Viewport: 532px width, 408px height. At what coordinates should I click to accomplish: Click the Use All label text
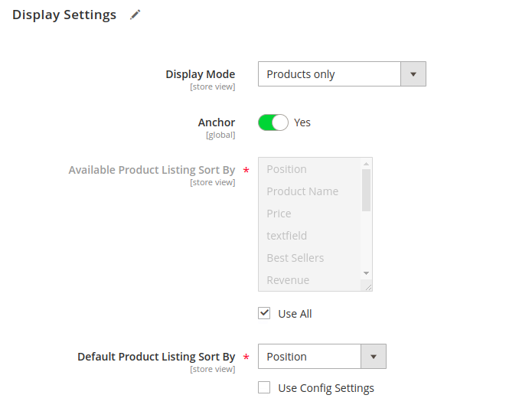coord(295,314)
